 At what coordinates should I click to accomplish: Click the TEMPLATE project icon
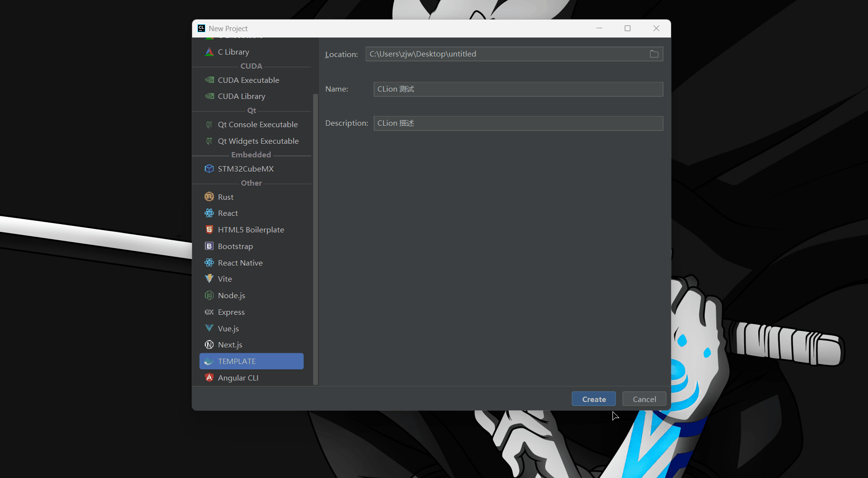tap(209, 361)
